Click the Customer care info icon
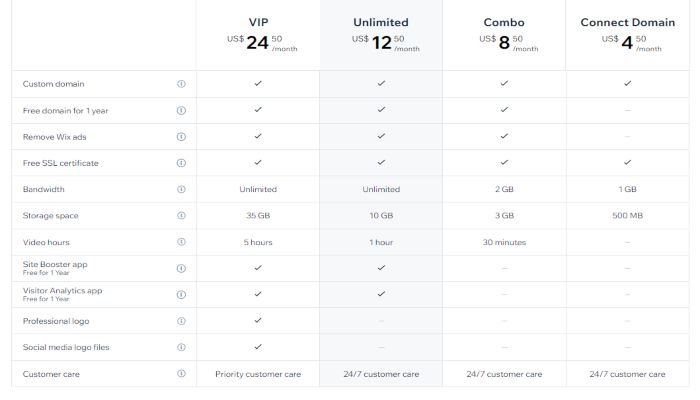The width and height of the screenshot is (700, 400). pyautogui.click(x=181, y=374)
